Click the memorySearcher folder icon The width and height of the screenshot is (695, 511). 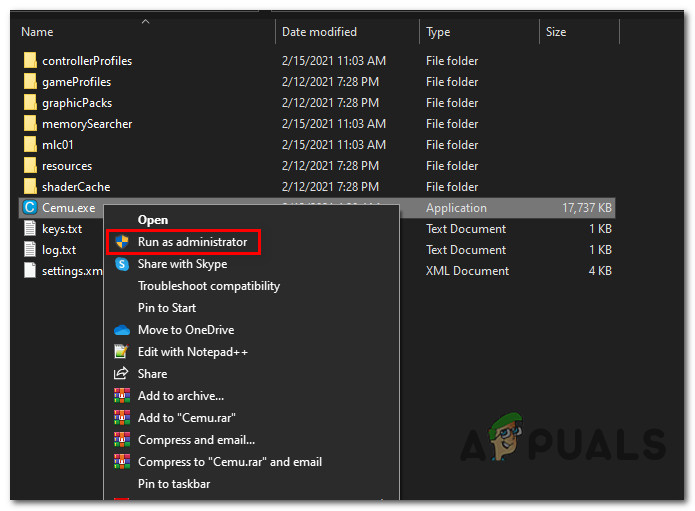(30, 124)
